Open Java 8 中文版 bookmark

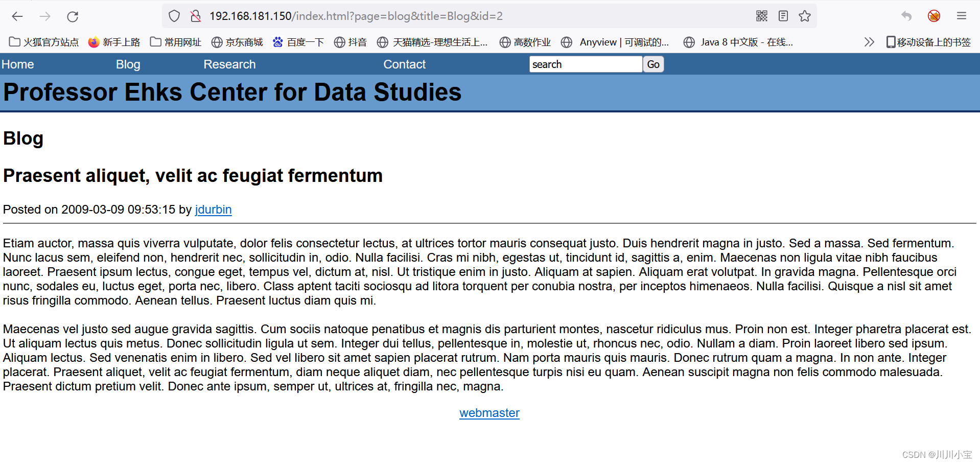coord(738,42)
